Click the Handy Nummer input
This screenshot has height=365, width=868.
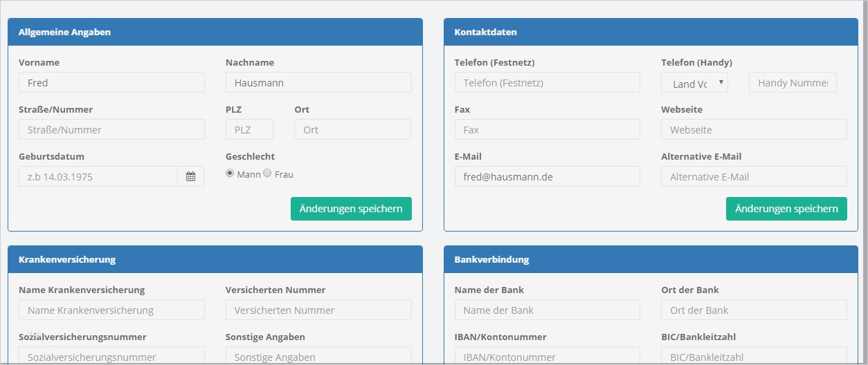click(x=793, y=83)
